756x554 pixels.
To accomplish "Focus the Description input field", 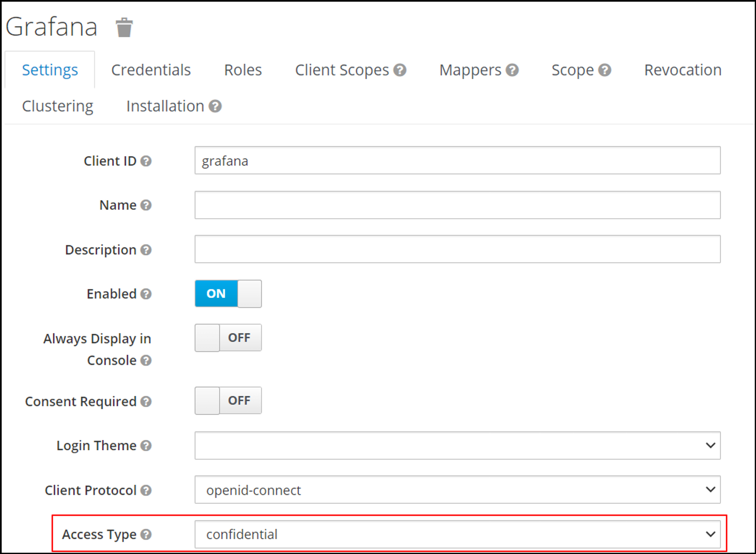I will point(458,249).
